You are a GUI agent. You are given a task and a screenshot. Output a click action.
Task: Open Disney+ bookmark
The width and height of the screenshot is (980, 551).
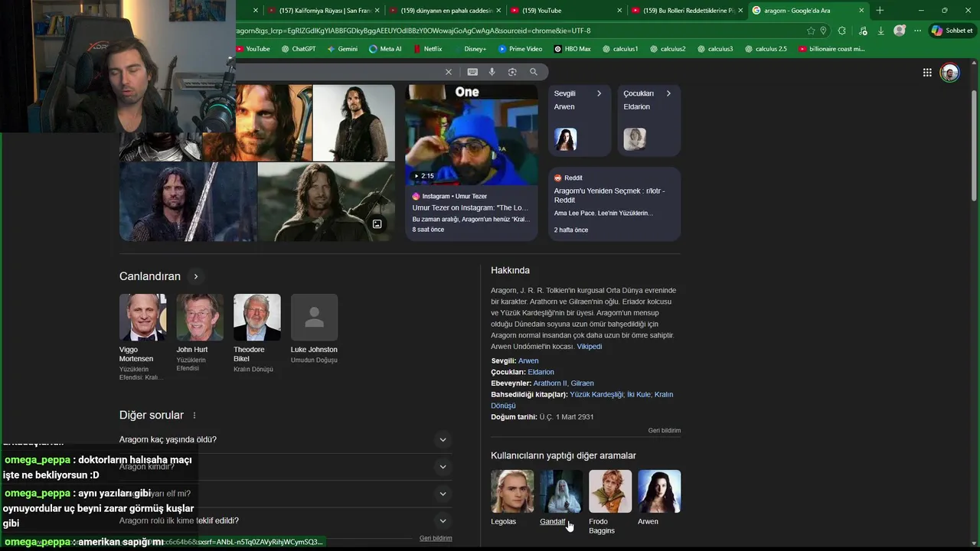click(469, 49)
